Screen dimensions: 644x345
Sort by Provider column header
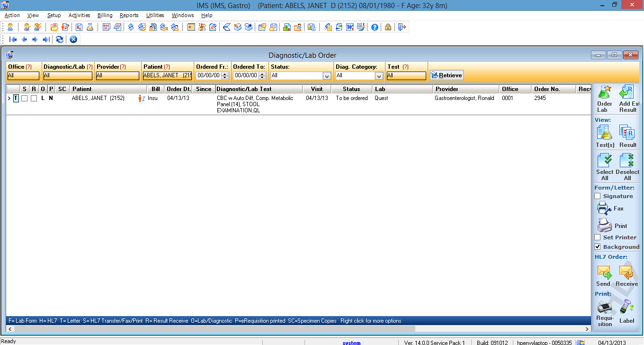pyautogui.click(x=466, y=89)
